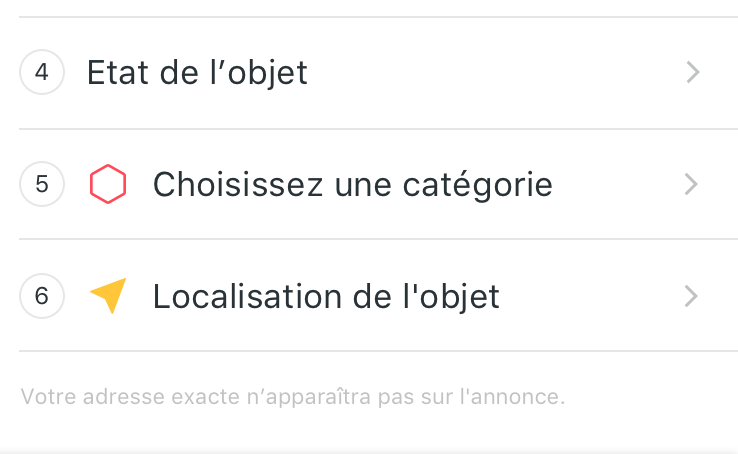Click the exact-address privacy note text

[292, 397]
